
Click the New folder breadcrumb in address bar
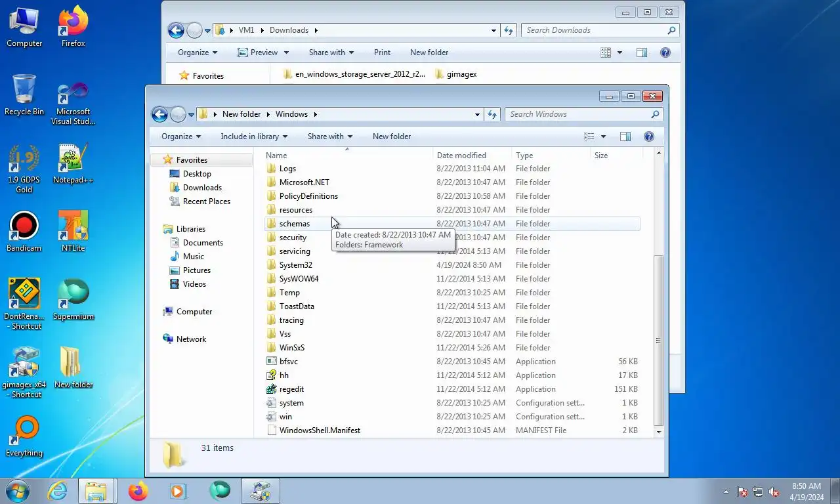coord(241,114)
